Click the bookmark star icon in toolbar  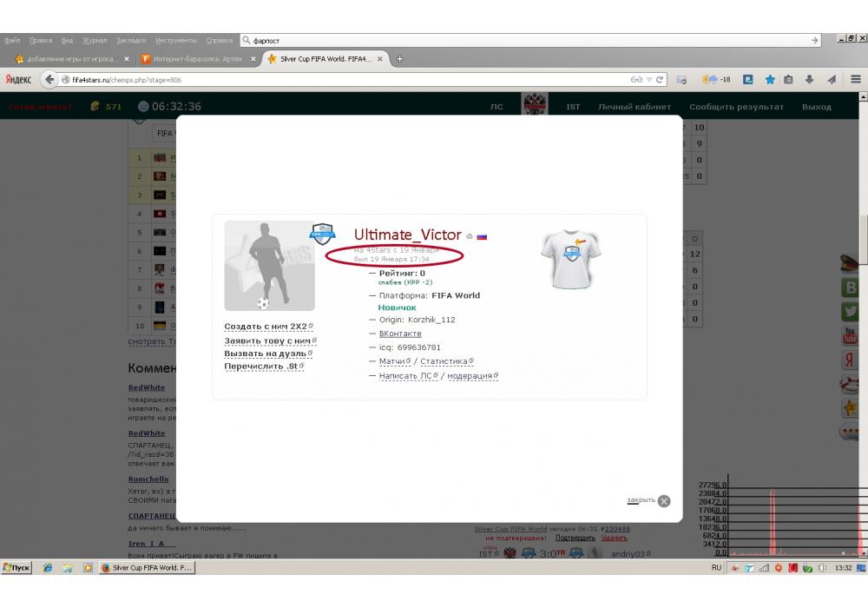(x=769, y=80)
